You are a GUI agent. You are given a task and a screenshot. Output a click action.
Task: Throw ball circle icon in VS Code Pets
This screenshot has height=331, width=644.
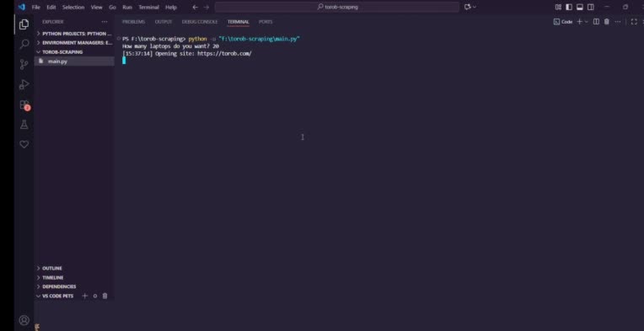[x=95, y=296]
